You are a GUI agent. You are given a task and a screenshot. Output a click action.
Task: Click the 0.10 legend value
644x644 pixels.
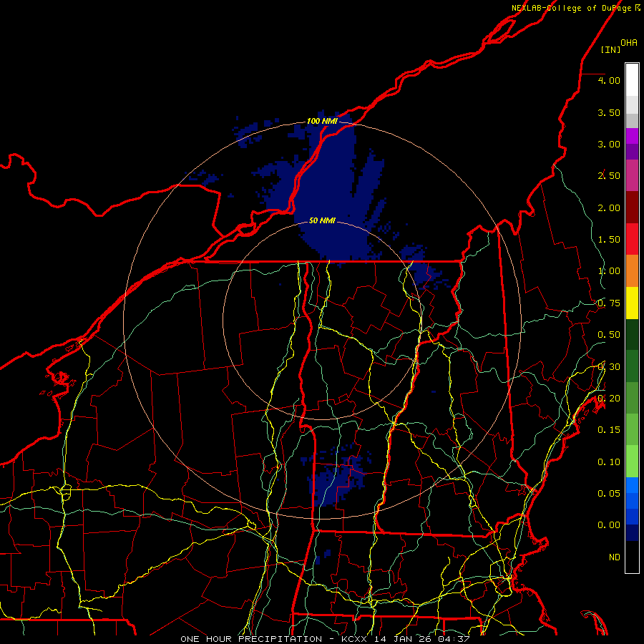(x=609, y=462)
